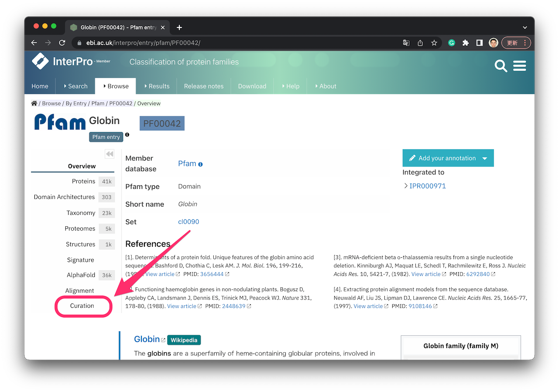Viewport: 559px width, 392px height.
Task: Expand the Help menu
Action: [x=291, y=86]
